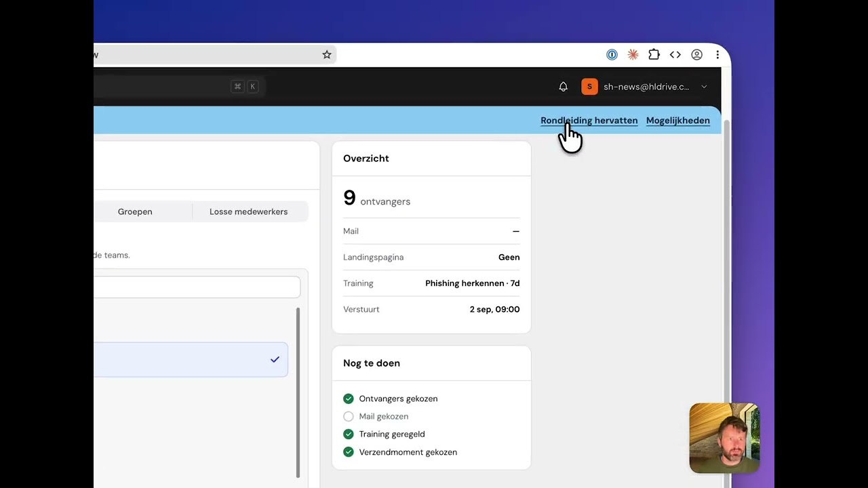Switch to the Groepen tab
Screen dimensions: 868x488
point(135,211)
